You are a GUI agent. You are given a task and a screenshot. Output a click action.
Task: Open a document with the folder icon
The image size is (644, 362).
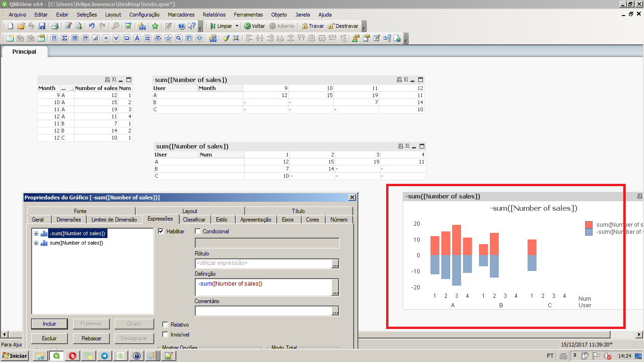(21, 26)
